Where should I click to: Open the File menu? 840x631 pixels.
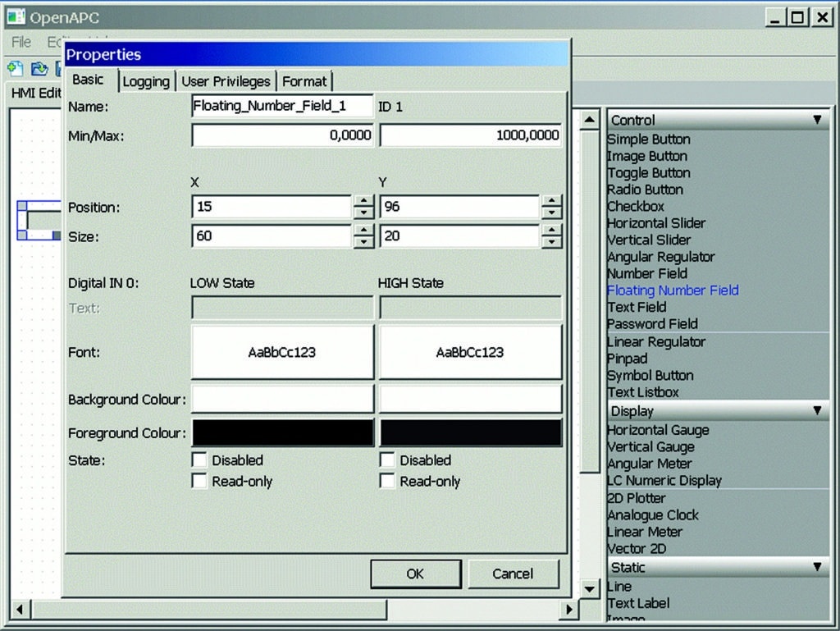[x=20, y=42]
